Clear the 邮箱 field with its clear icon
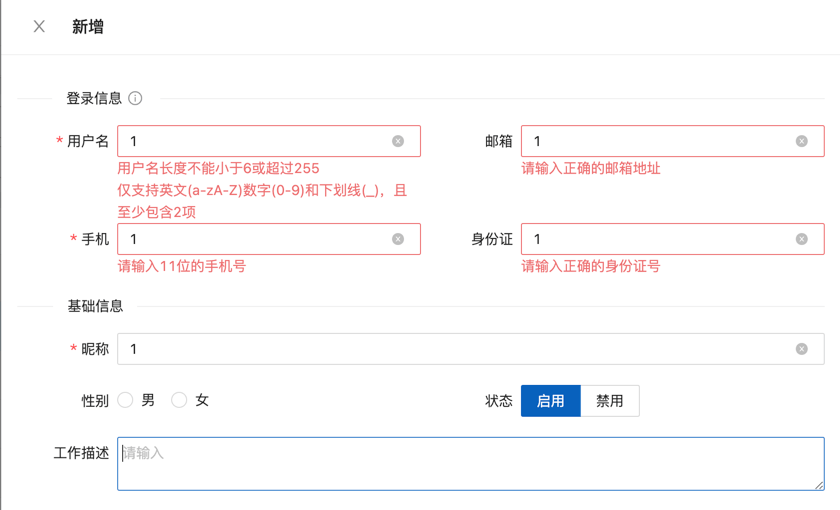 click(x=801, y=141)
